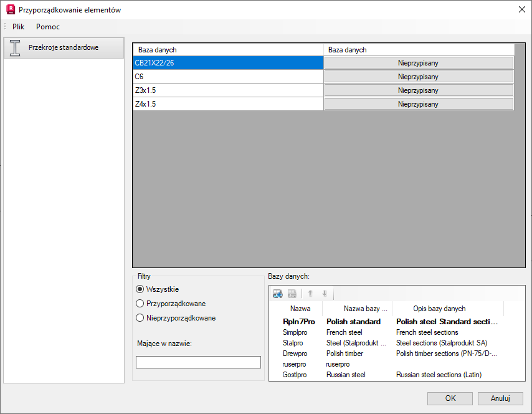Click the Steel sections (Stalprodukt SA) description
This screenshot has height=414, width=532.
pyautogui.click(x=442, y=343)
